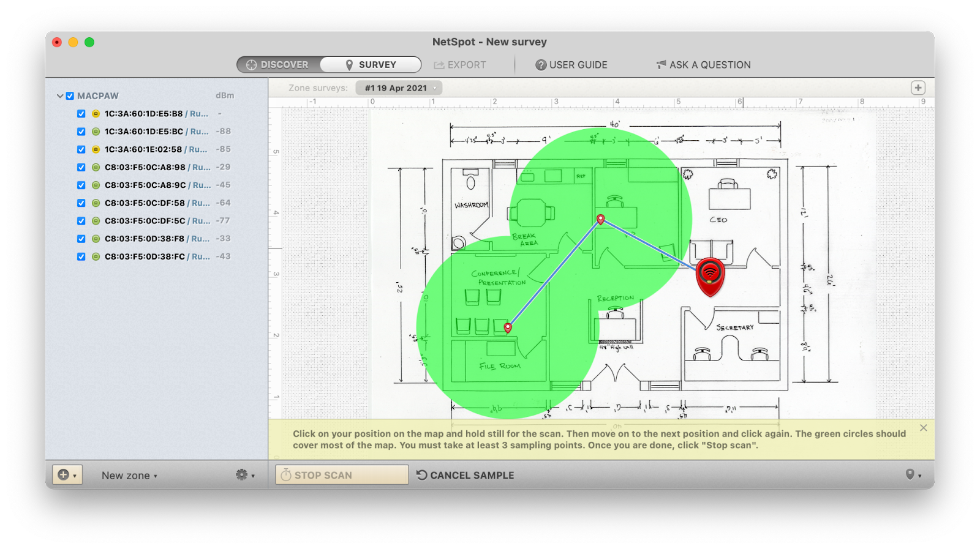Dismiss the yellow instruction banner
This screenshot has width=980, height=549.
923,428
